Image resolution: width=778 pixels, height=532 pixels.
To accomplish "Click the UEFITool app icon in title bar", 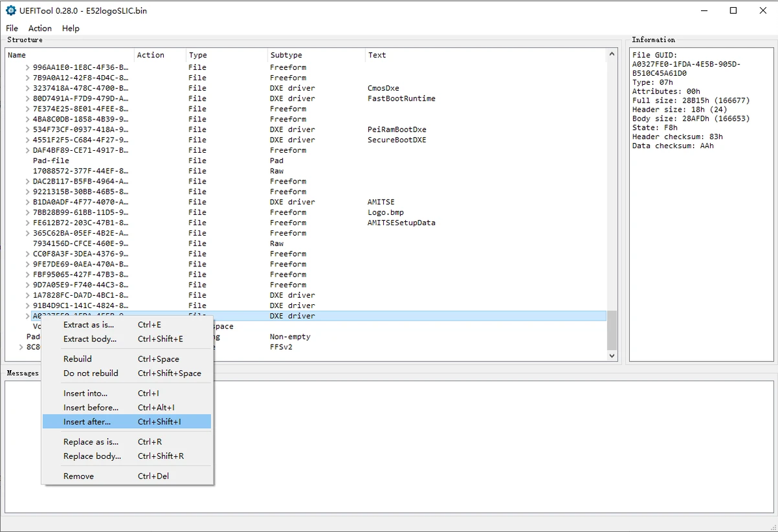I will [11, 10].
